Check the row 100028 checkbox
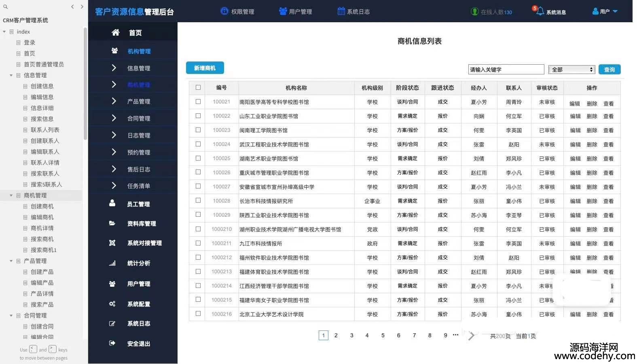The width and height of the screenshot is (637, 364). [198, 200]
